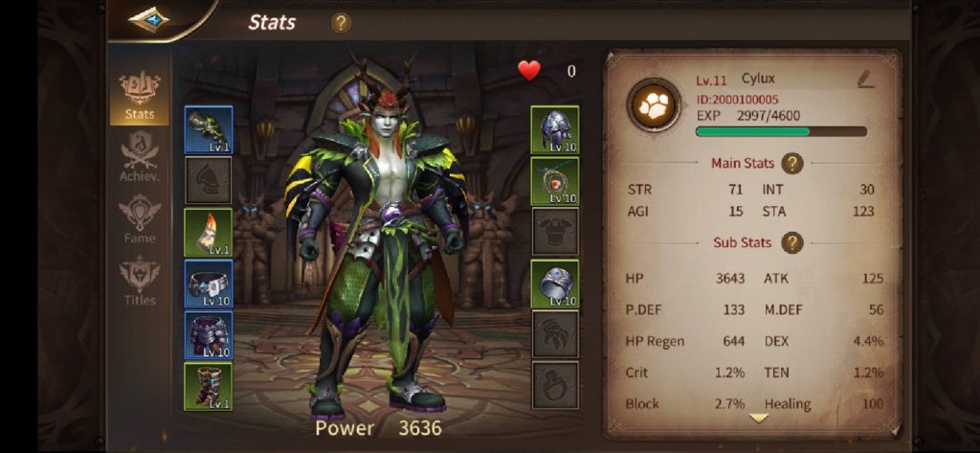Select the gauntlet weapon slot

point(209,130)
